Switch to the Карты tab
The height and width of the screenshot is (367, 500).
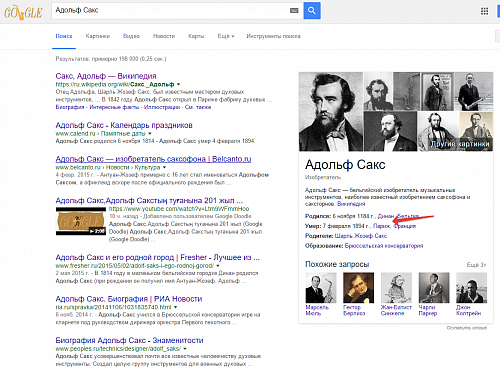click(x=196, y=36)
